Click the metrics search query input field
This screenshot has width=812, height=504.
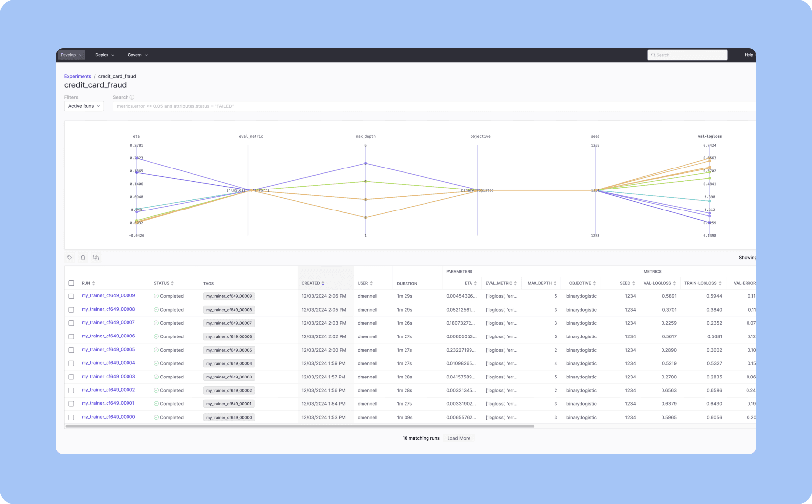(342, 106)
